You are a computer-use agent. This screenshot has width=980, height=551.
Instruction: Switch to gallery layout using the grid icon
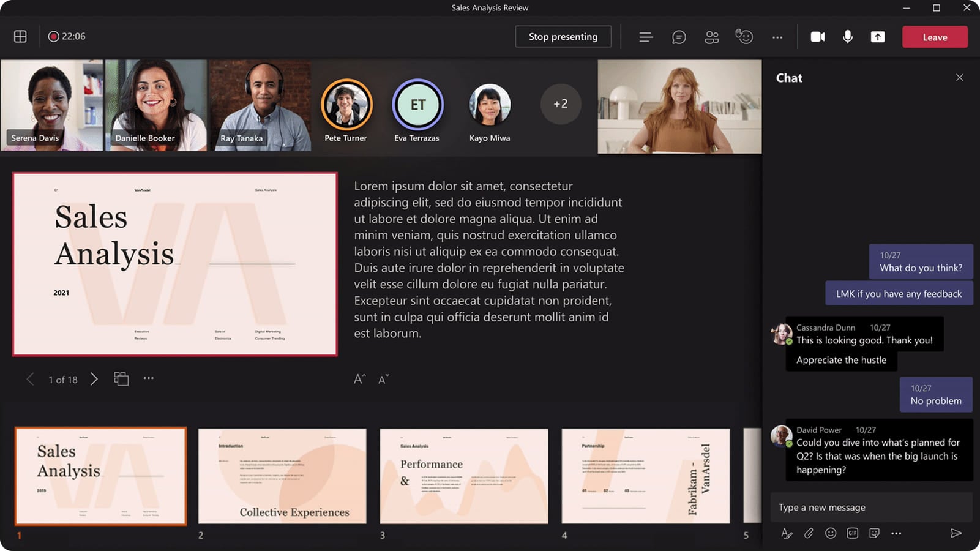point(20,37)
